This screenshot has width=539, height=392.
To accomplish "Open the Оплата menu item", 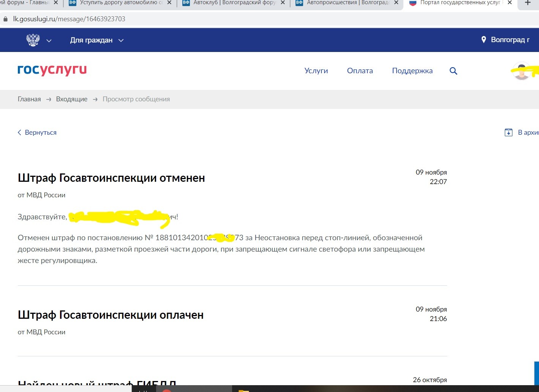I will (360, 71).
